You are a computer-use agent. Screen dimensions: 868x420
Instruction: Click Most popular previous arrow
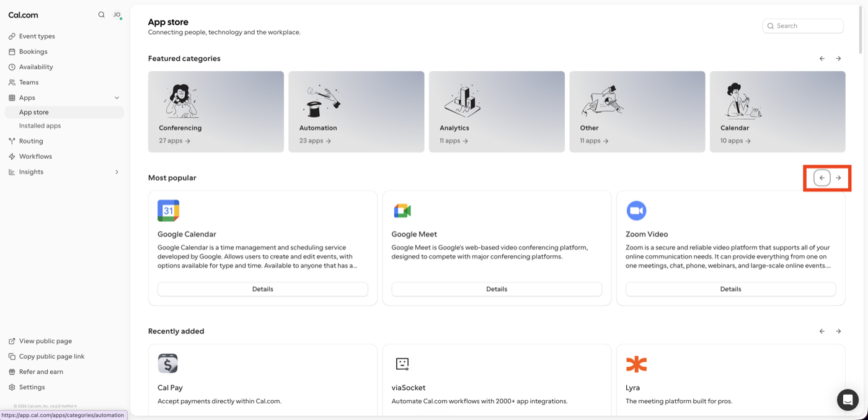pyautogui.click(x=822, y=178)
